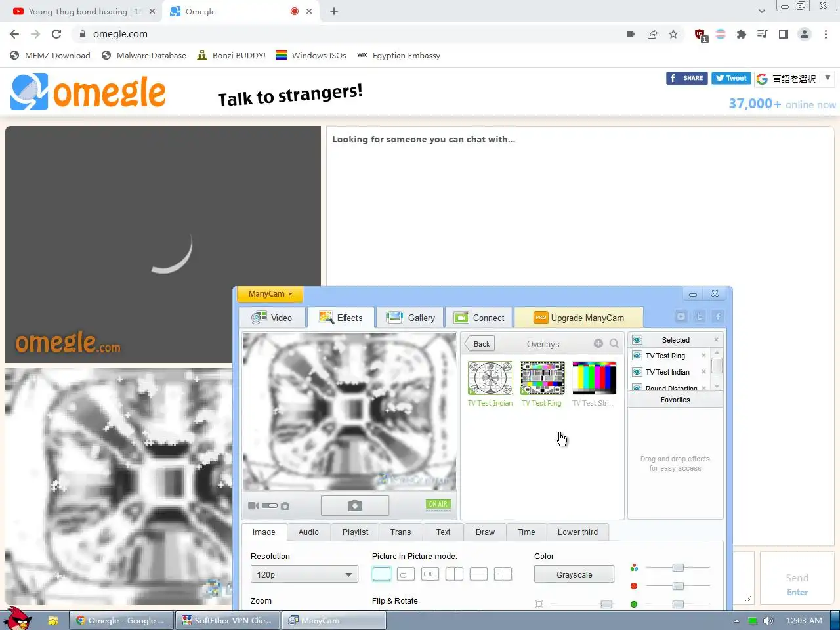Click the green channel slider handle
Viewport: 840px width, 630px height.
pos(678,604)
